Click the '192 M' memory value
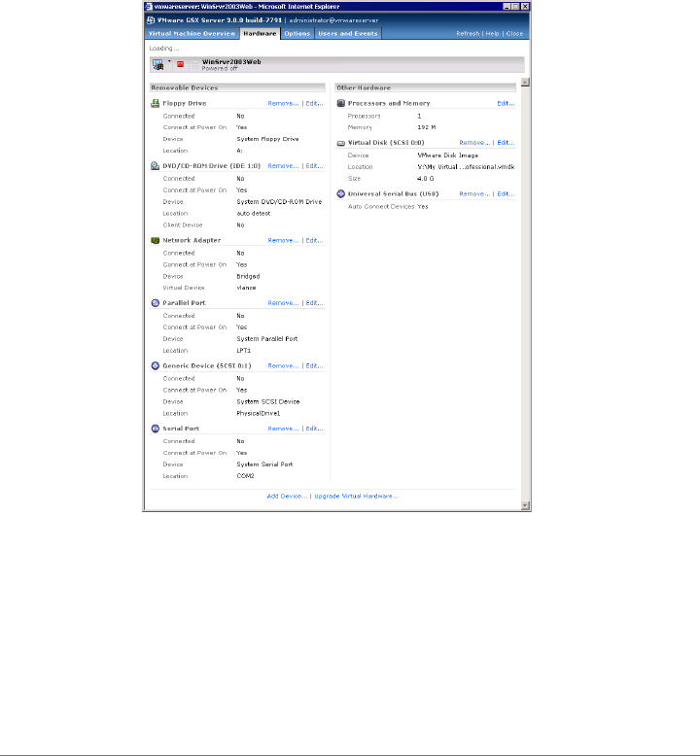 tap(427, 127)
